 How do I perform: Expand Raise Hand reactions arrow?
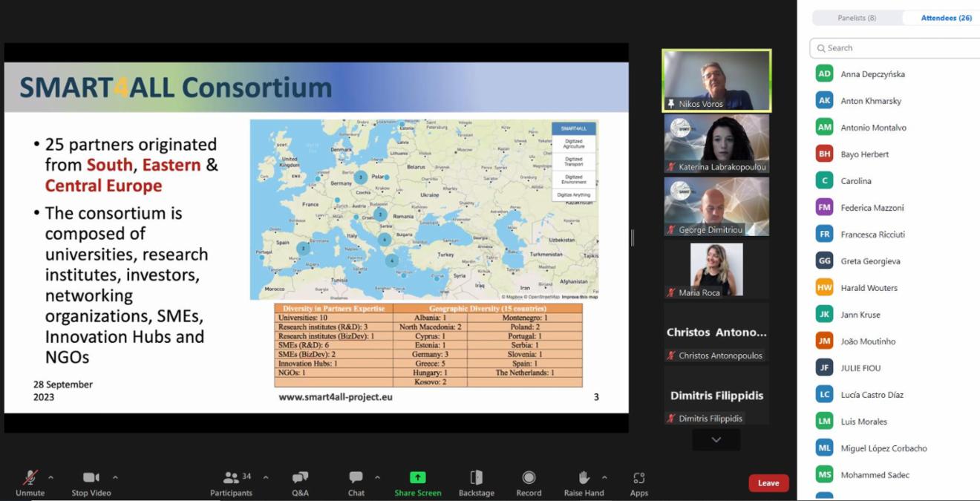[604, 477]
